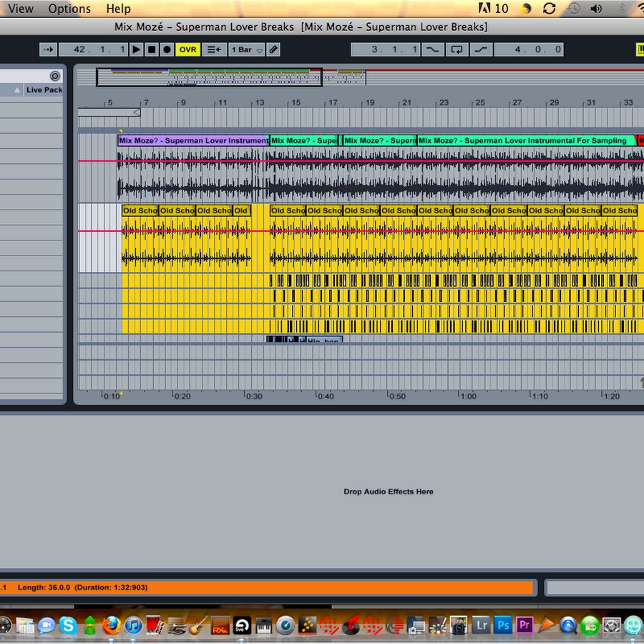Screen dimensions: 644x644
Task: Open the Help menu
Action: tap(118, 9)
